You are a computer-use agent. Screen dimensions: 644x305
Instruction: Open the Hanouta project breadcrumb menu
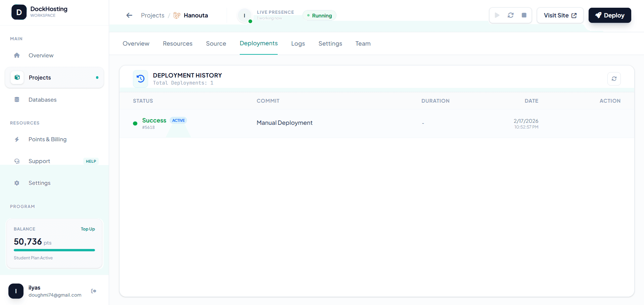196,15
